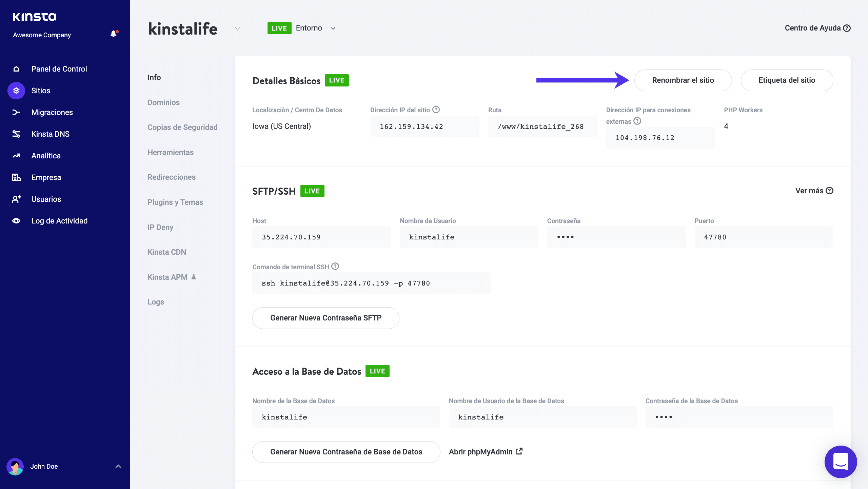This screenshot has width=868, height=489.
Task: Click the Kinsta DNS icon
Action: tap(16, 134)
